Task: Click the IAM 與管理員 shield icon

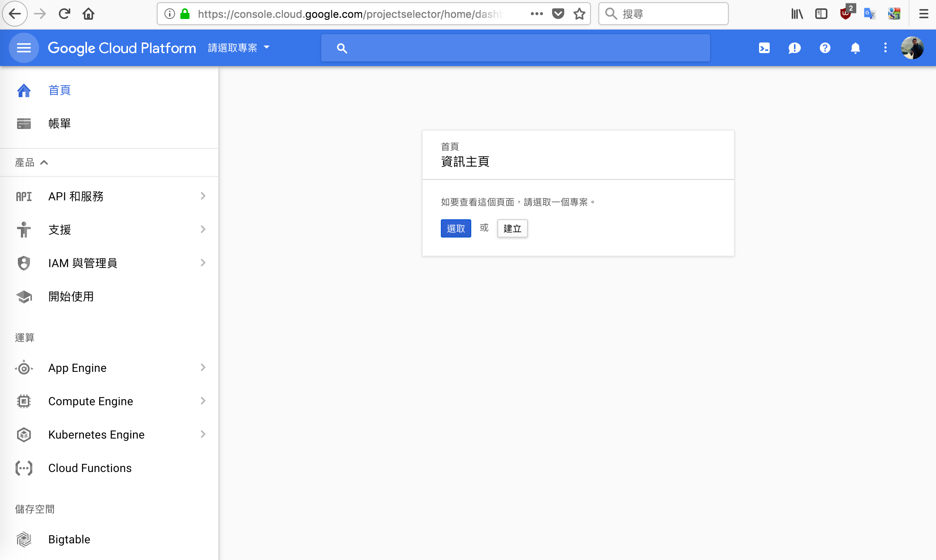Action: tap(24, 263)
